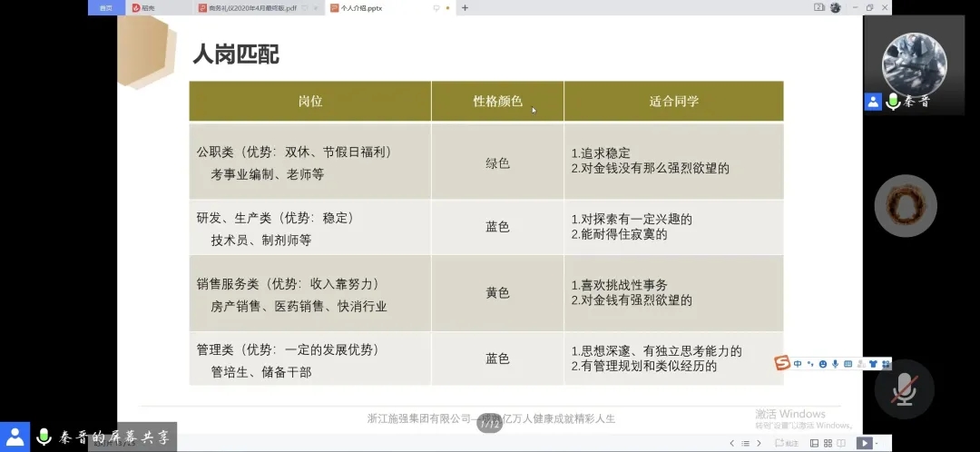Select normal view layout icon

pyautogui.click(x=814, y=443)
